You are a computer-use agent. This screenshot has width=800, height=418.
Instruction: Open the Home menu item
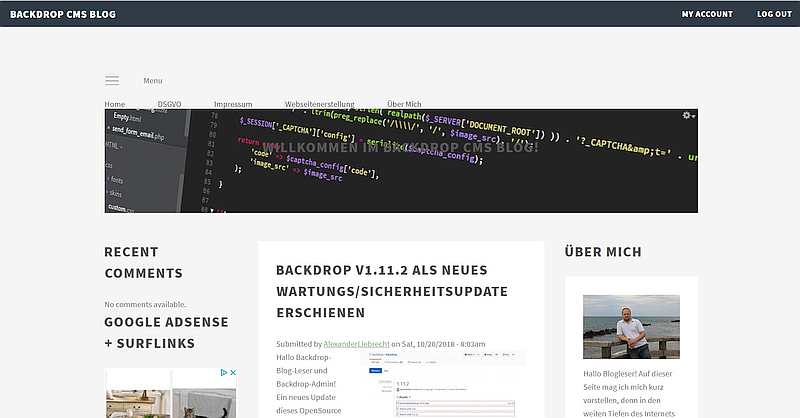115,104
